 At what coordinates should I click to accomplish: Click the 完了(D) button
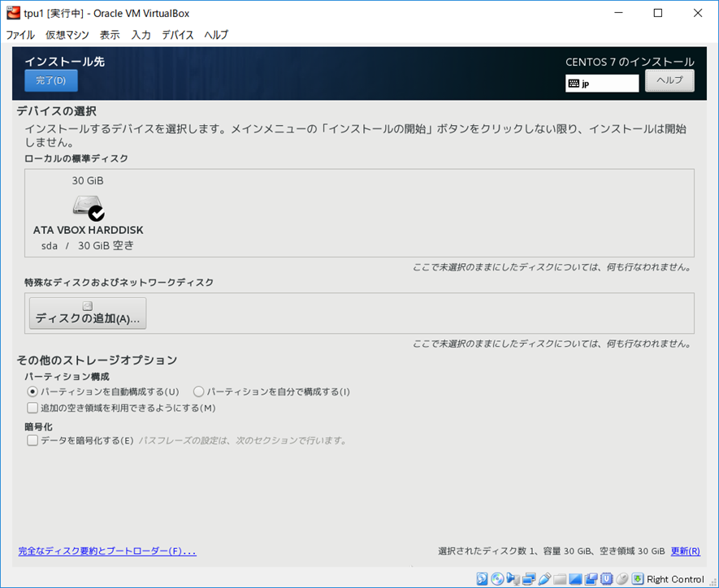point(50,80)
